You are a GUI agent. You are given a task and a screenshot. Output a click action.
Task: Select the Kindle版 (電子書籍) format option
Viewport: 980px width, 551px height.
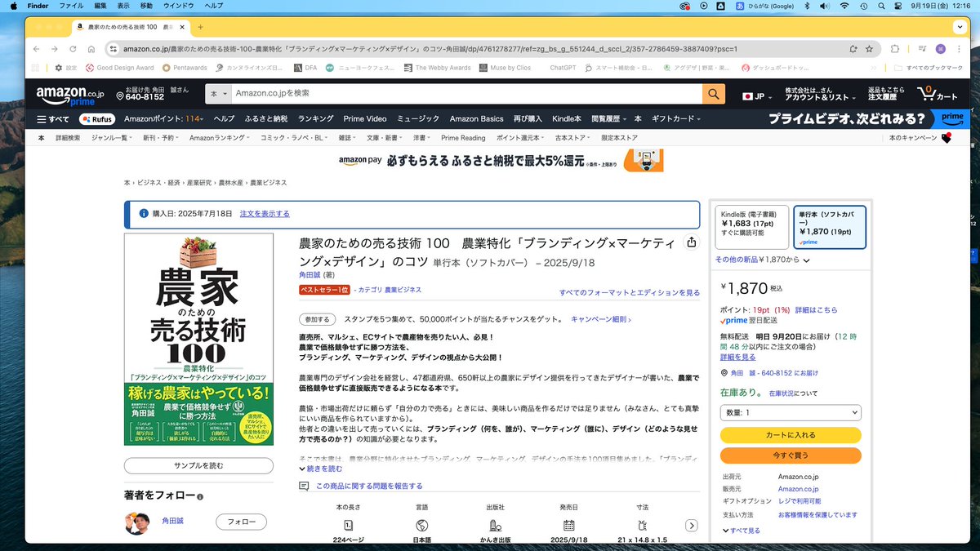[752, 226]
